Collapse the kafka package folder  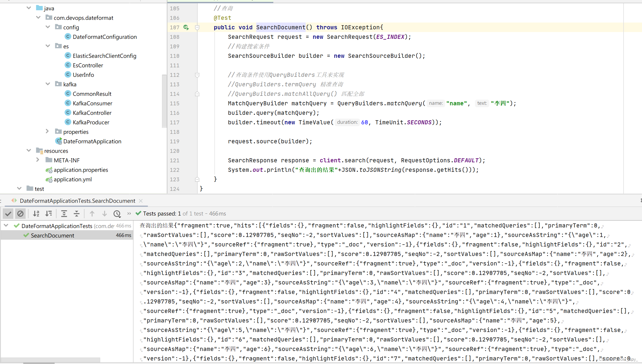pos(48,84)
